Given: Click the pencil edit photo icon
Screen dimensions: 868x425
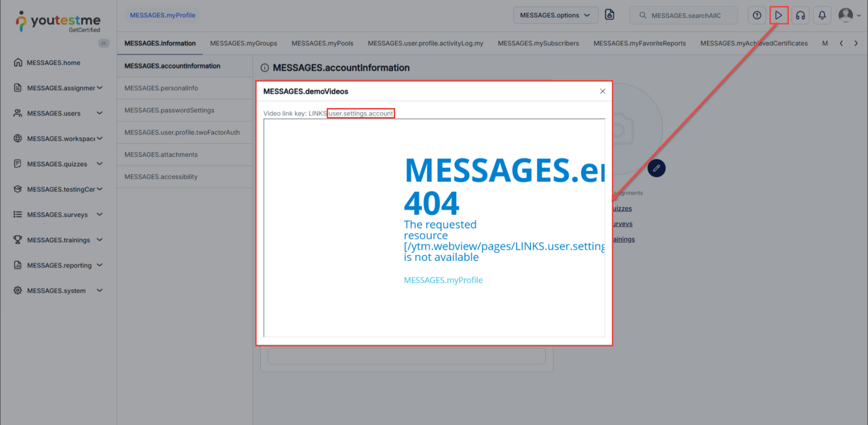Looking at the screenshot, I should click(656, 168).
